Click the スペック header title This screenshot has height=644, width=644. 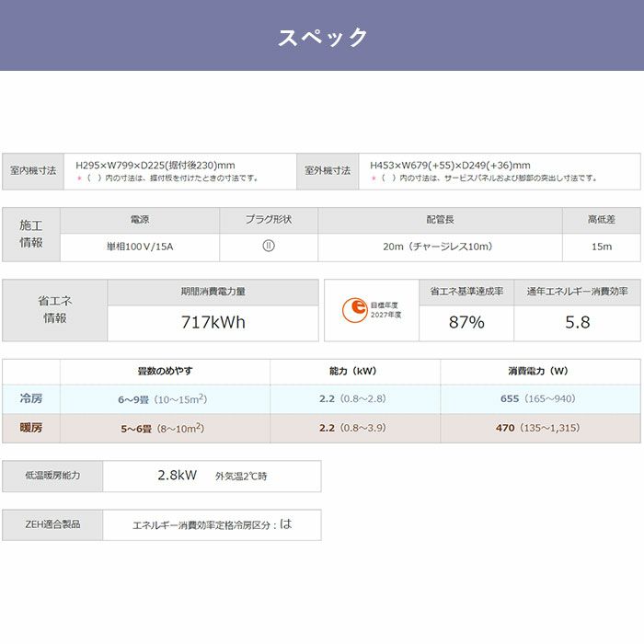[x=322, y=37]
